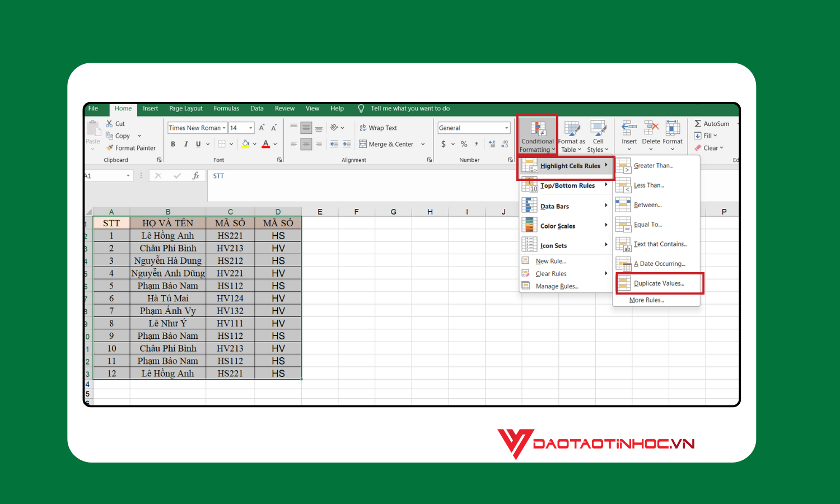Switch to the Formulas tab
Image resolution: width=840 pixels, height=504 pixels.
[x=226, y=108]
